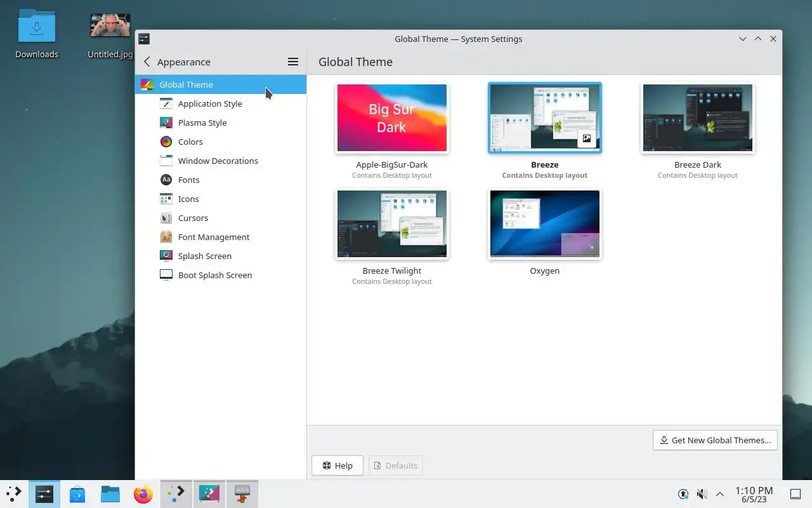Click Get New Global Themes button
The image size is (812, 508).
[x=715, y=440]
